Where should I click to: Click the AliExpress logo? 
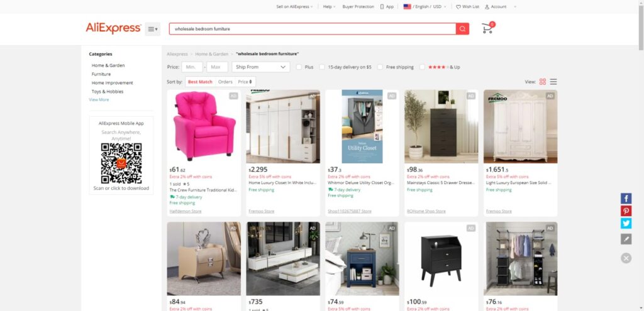113,28
